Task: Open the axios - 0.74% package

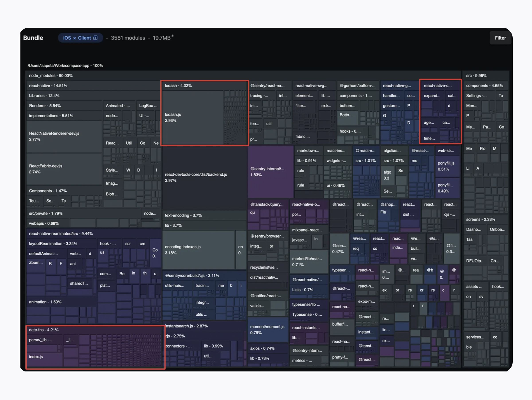Action: tap(268, 348)
